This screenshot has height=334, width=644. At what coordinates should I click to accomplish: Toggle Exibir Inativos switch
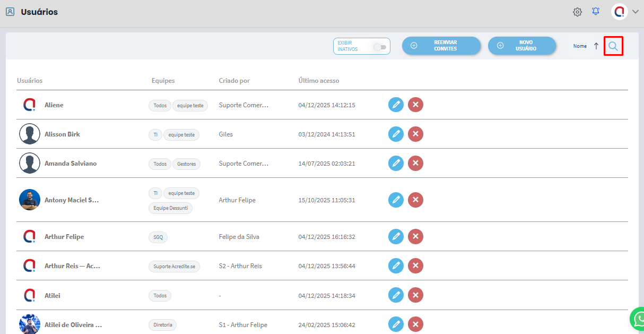(x=379, y=47)
